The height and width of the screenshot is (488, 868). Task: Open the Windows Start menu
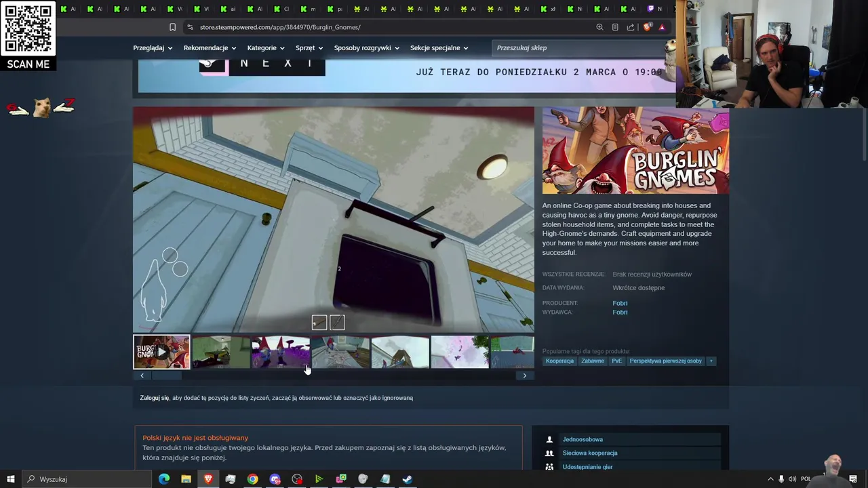click(x=10, y=479)
